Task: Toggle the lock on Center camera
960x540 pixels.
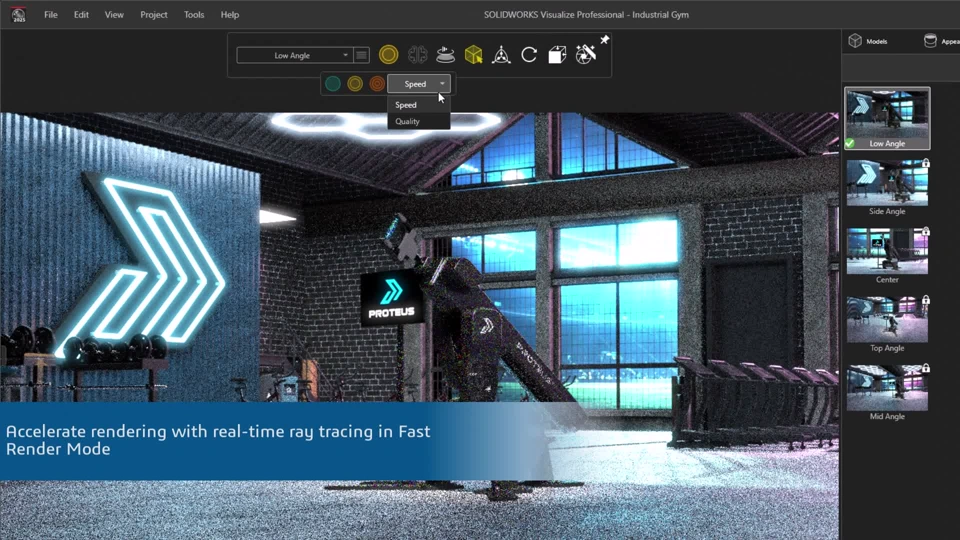Action: (926, 231)
